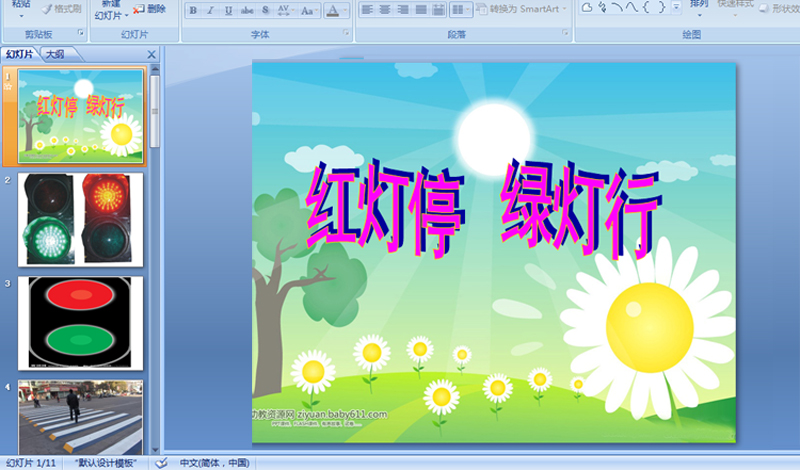This screenshot has height=470, width=800.
Task: Select the left brace shape
Action: [x=646, y=7]
